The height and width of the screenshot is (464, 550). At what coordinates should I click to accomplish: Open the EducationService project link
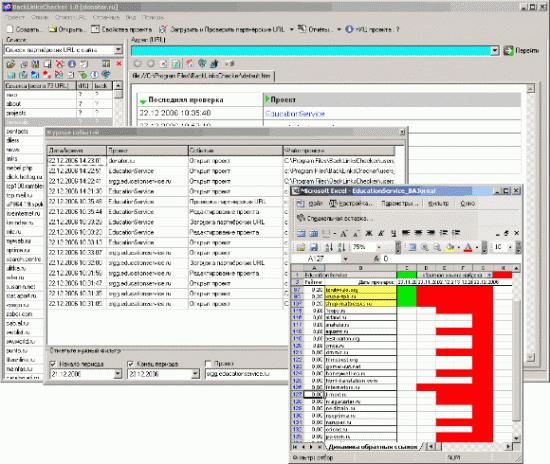(x=295, y=114)
